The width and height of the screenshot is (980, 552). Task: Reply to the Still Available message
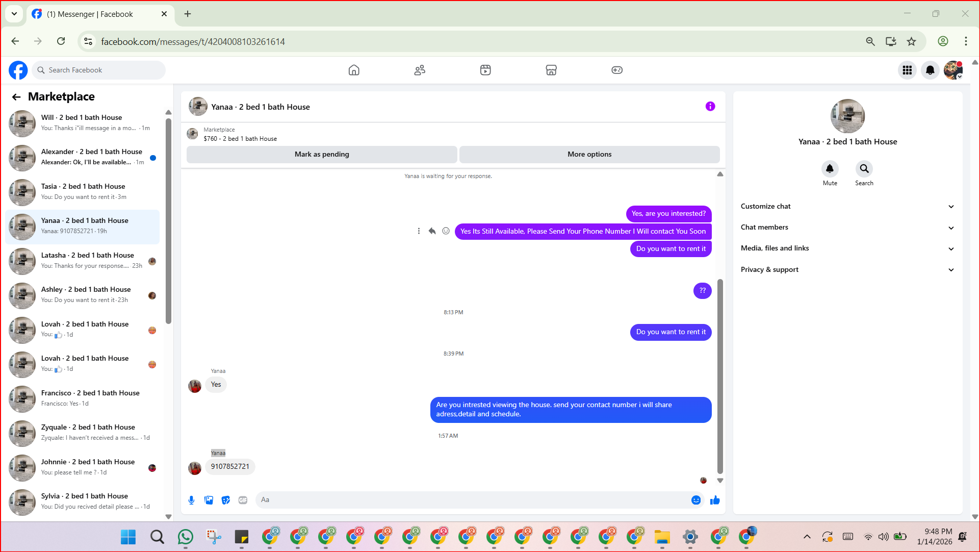(x=432, y=231)
